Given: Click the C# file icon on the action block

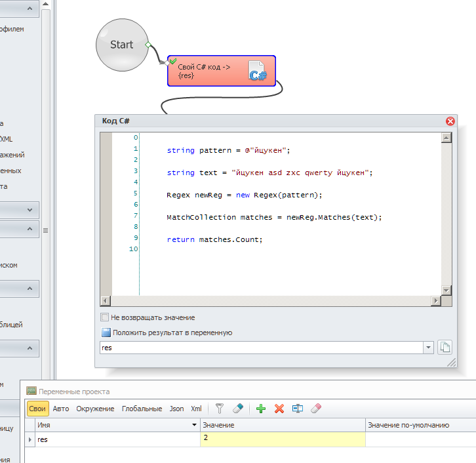Looking at the screenshot, I should [258, 71].
